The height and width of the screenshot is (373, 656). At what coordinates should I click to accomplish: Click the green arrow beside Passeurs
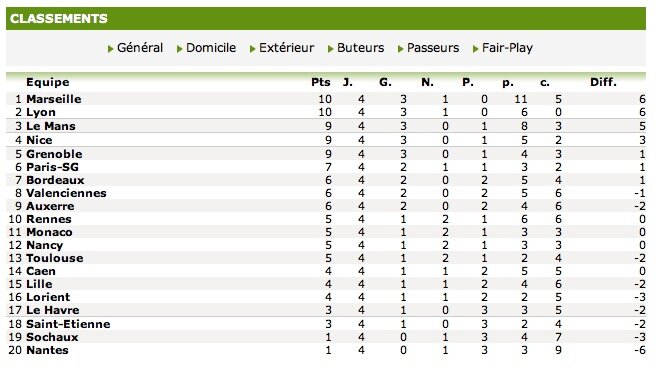point(400,49)
